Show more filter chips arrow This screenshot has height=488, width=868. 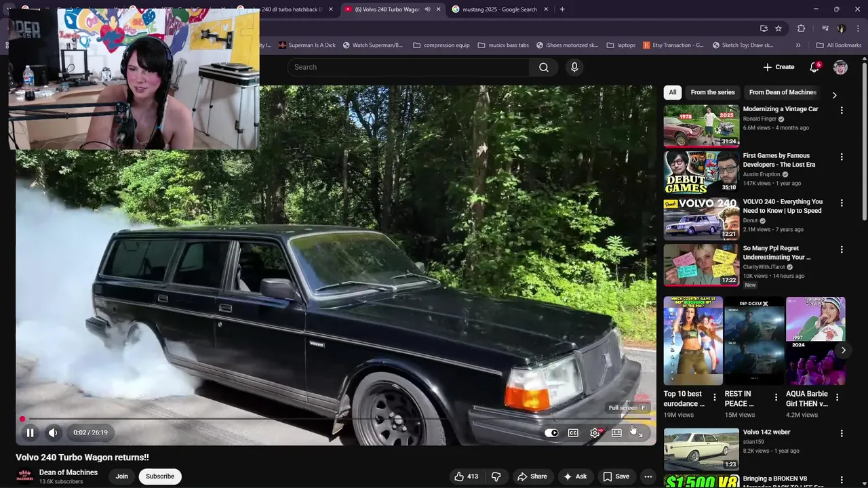[x=834, y=95]
